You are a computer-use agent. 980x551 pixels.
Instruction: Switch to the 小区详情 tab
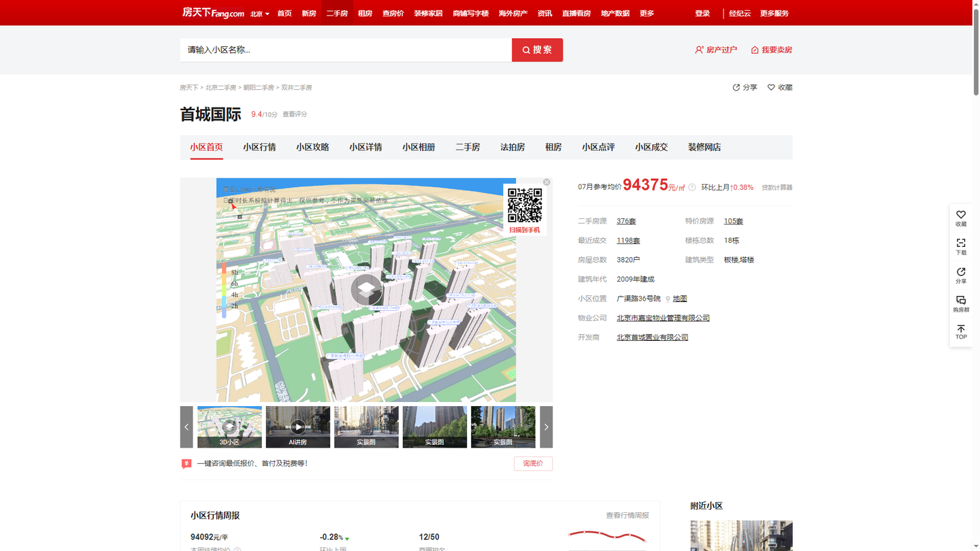click(365, 147)
